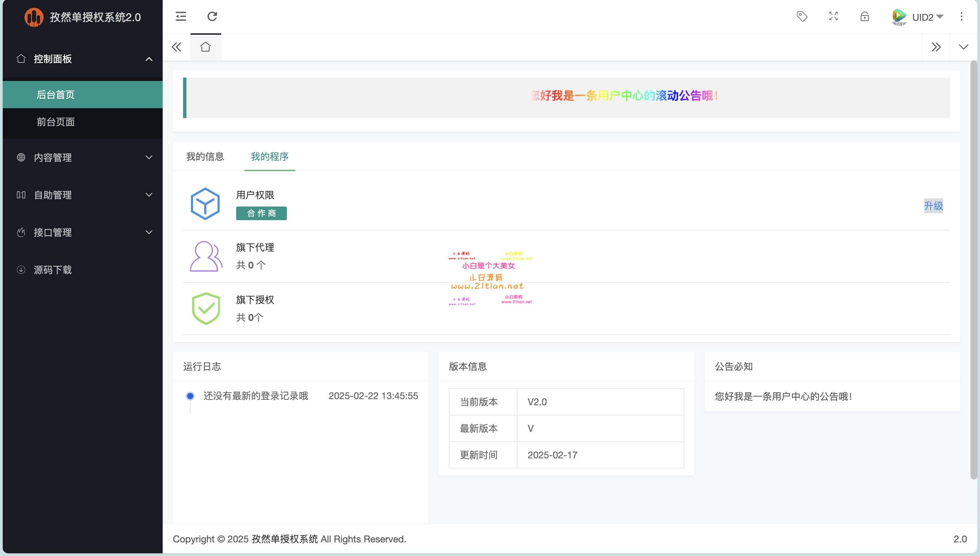Click the 合作商 permission badge

(262, 213)
